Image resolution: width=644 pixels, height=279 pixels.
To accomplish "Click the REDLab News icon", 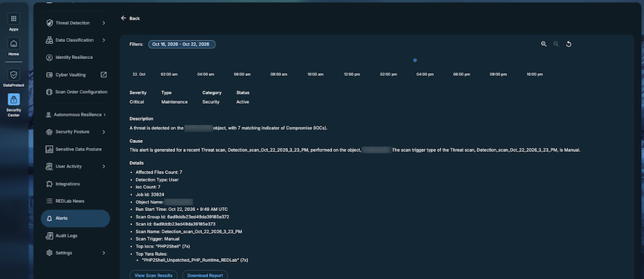I will click(49, 201).
